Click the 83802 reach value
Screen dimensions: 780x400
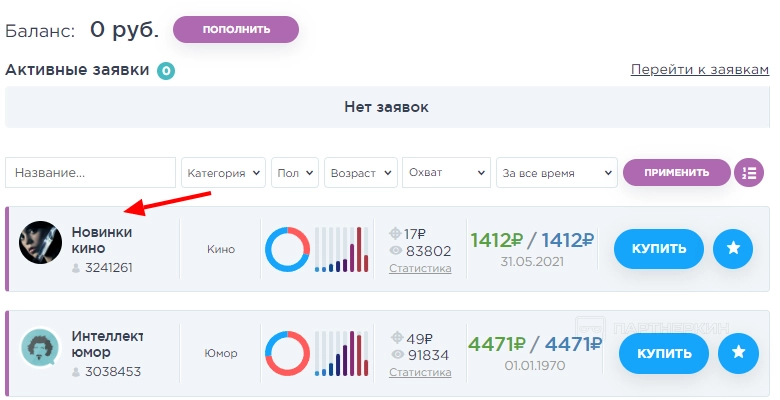[x=428, y=251]
